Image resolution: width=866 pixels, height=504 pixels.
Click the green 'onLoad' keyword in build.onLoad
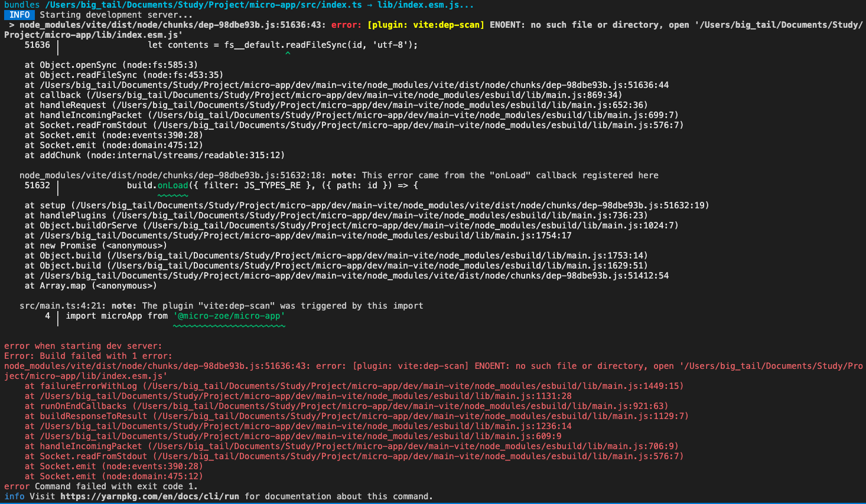coord(172,185)
